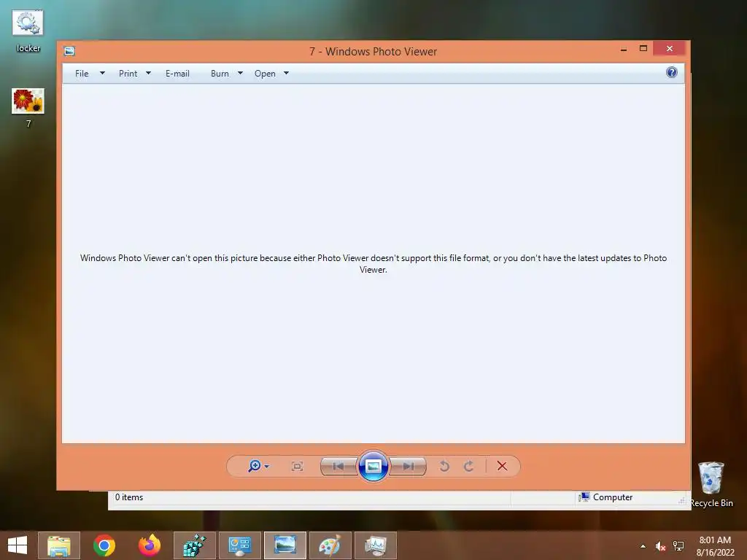Launch Firefox from the taskbar

(x=150, y=545)
